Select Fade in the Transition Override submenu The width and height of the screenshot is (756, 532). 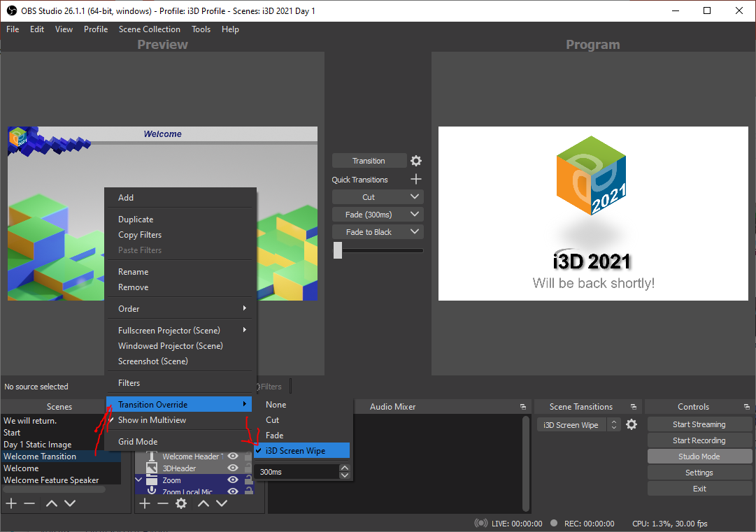[x=274, y=435]
